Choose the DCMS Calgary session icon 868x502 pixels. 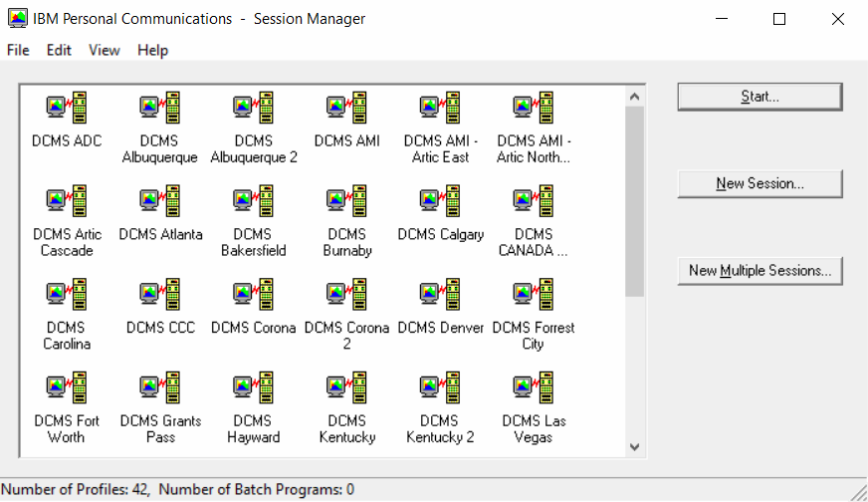tap(440, 201)
